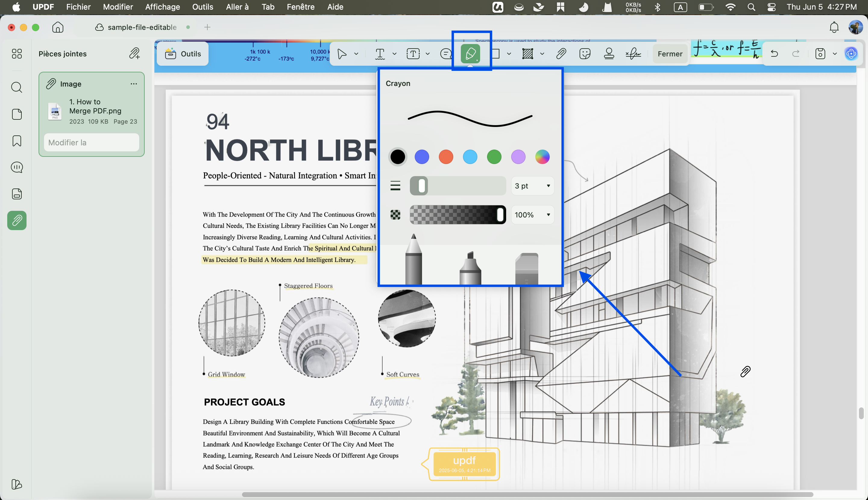The image size is (868, 500).
Task: Choose the eraser in Crayon panel
Action: [527, 269]
